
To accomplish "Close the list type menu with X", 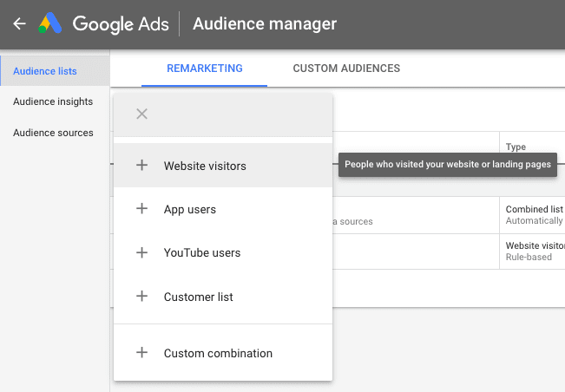I will coord(141,114).
